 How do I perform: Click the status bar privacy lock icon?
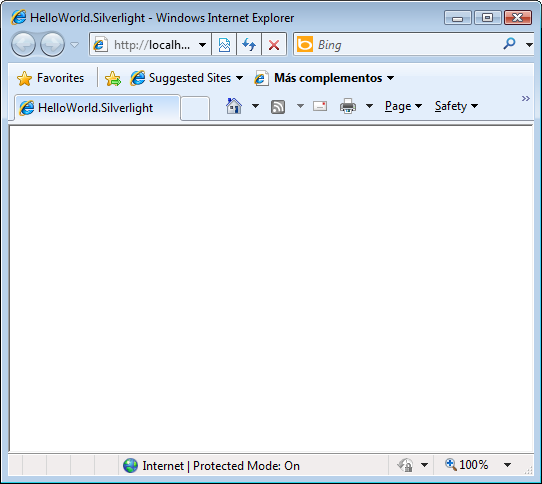(x=405, y=465)
